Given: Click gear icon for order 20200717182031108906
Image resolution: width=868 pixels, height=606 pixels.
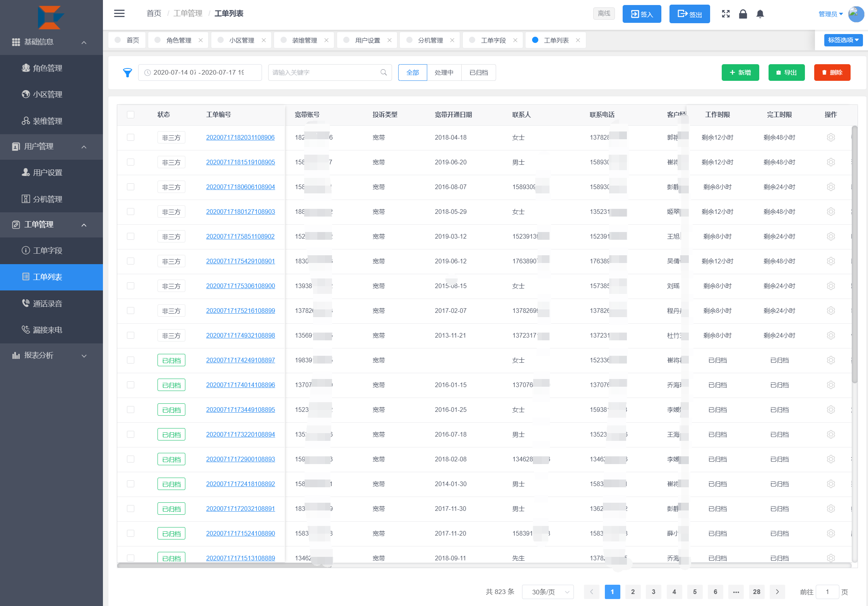Looking at the screenshot, I should pyautogui.click(x=830, y=137).
